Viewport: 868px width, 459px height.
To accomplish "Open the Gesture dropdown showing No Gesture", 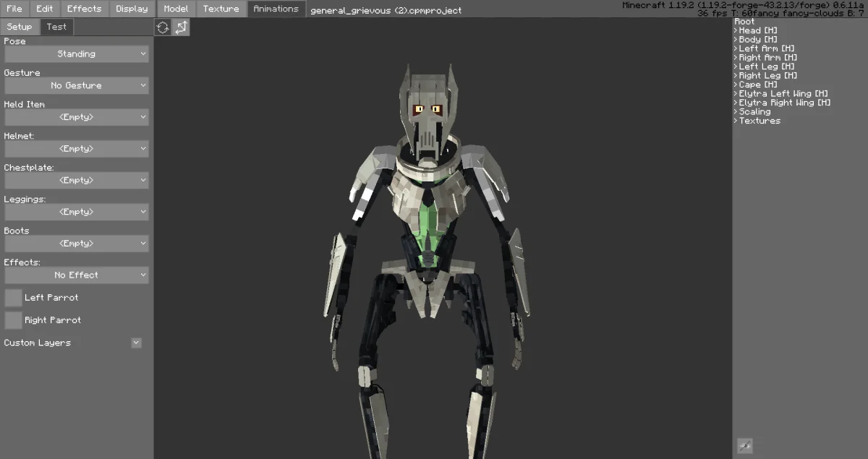I will click(x=77, y=85).
